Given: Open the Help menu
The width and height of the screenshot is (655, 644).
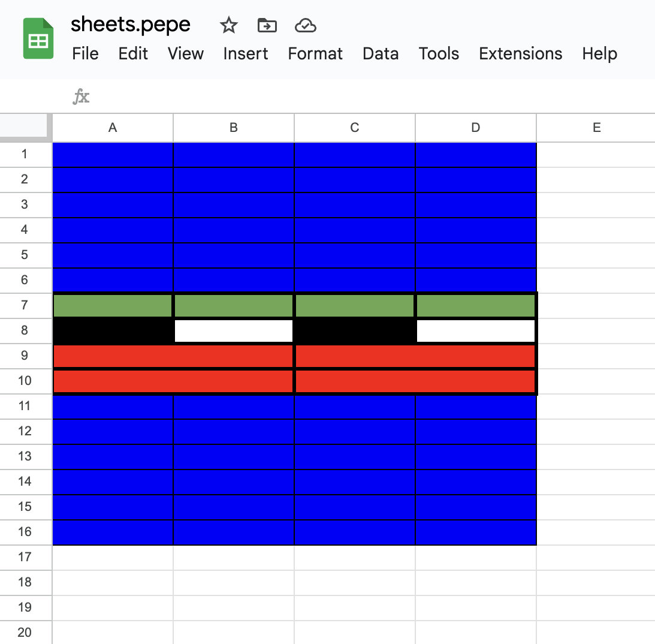Looking at the screenshot, I should click(599, 53).
